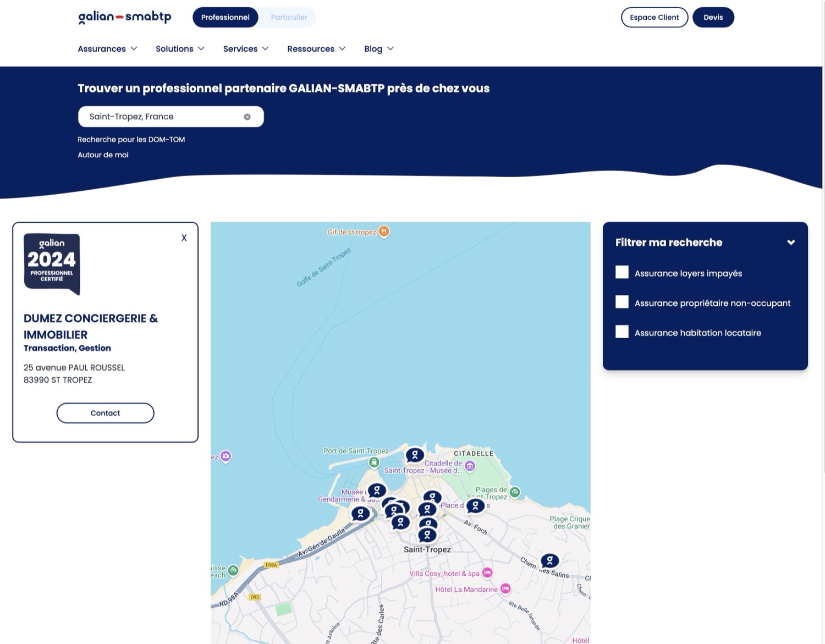825x644 pixels.
Task: Click the location search input field
Action: coord(159,117)
